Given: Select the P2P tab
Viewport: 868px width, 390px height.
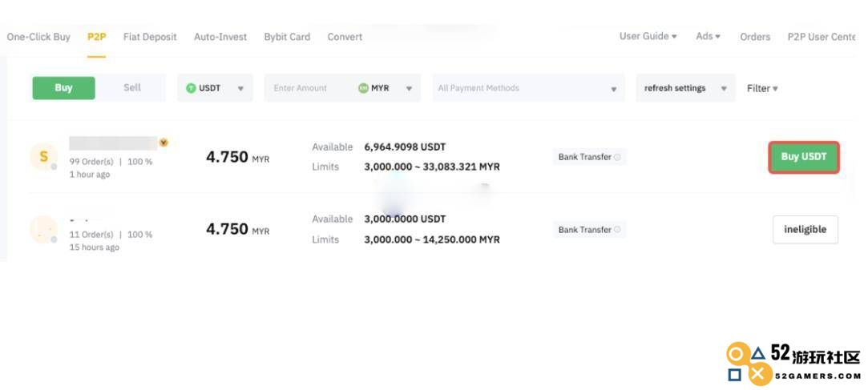Looking at the screenshot, I should pos(96,37).
